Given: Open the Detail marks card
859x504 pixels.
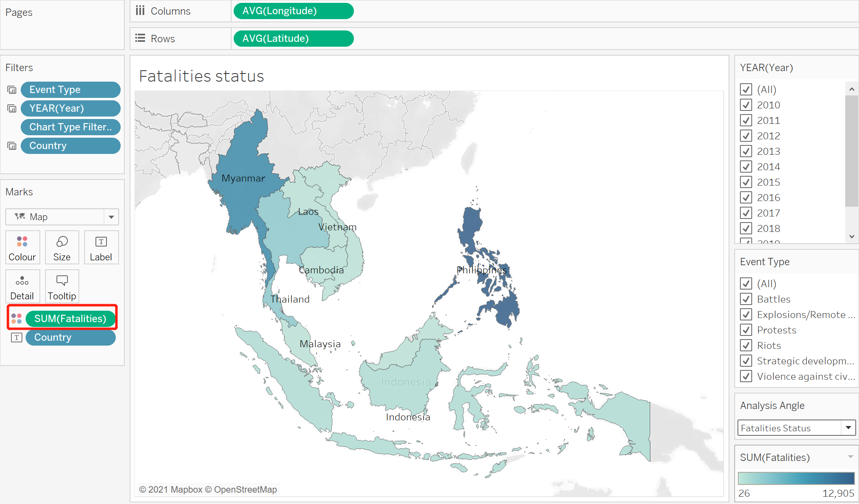Looking at the screenshot, I should 22,286.
